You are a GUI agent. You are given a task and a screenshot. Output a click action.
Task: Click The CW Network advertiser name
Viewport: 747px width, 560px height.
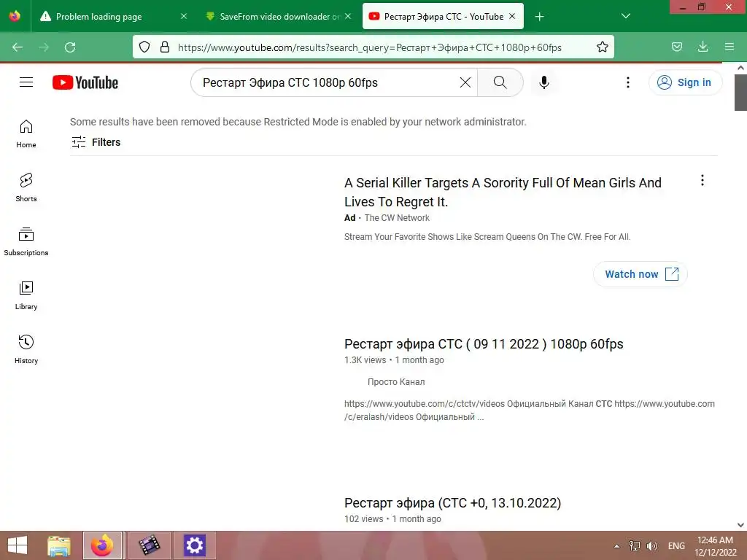click(397, 217)
